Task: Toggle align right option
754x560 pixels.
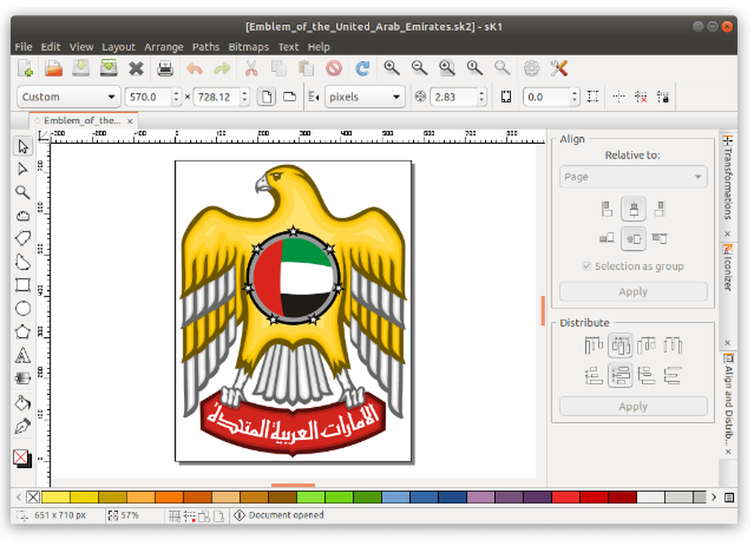Action: [x=660, y=209]
